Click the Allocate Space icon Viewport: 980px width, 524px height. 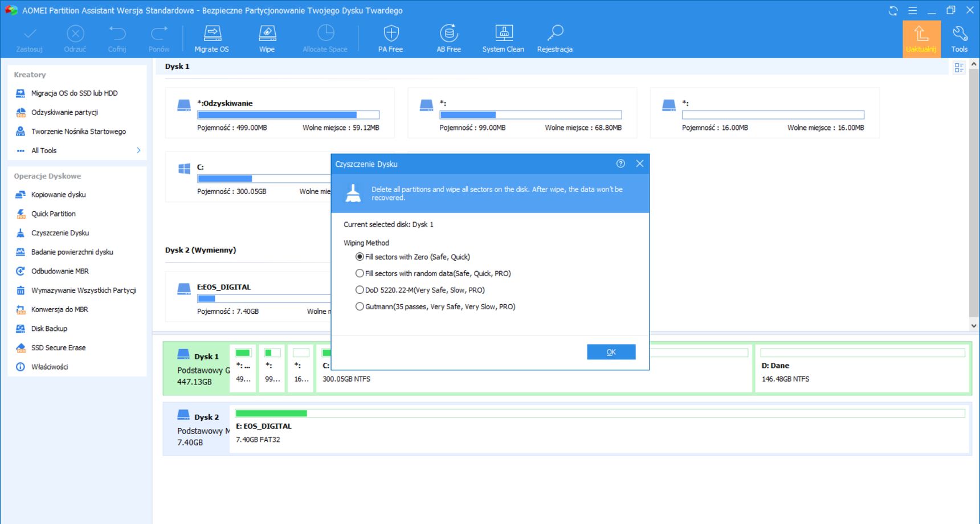coord(325,34)
